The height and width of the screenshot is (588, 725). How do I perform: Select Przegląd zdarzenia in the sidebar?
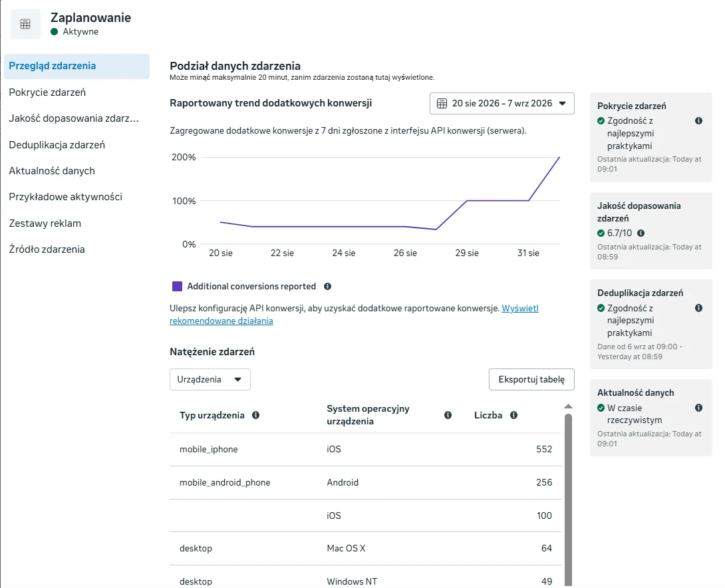click(x=76, y=66)
